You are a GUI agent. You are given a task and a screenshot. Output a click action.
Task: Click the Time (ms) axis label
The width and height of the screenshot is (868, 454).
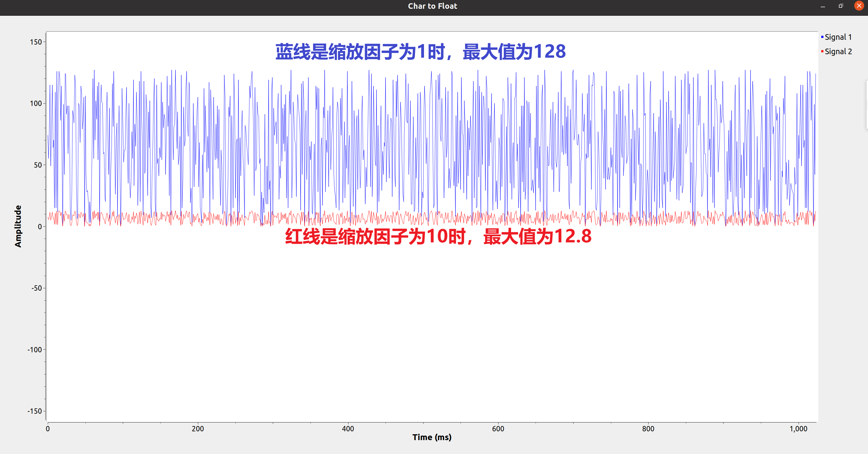click(432, 437)
